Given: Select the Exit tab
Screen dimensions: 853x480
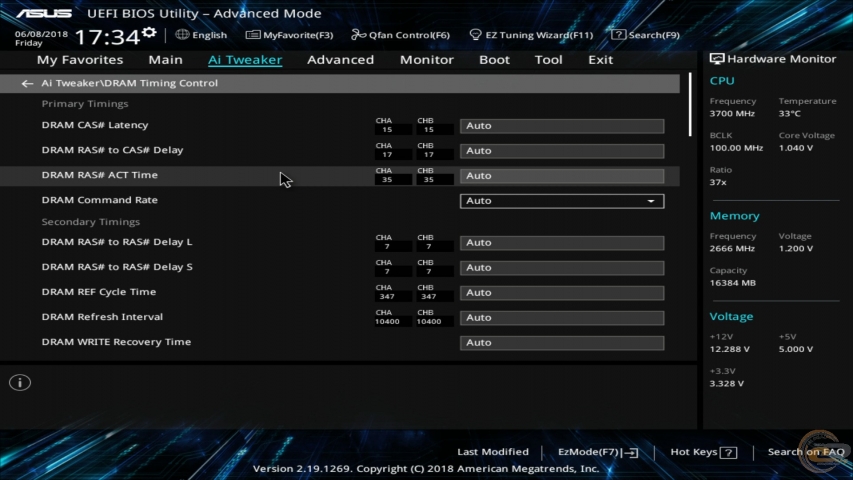Looking at the screenshot, I should click(600, 60).
